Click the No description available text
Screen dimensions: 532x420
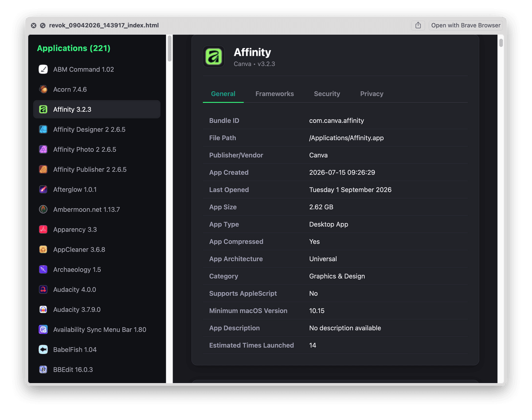pyautogui.click(x=345, y=328)
